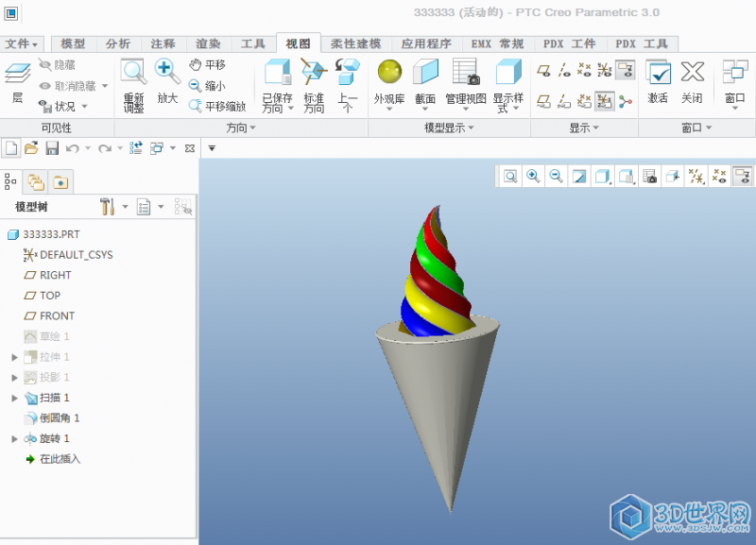756x545 pixels.
Task: Click the spin center icon in 显示 group
Action: [626, 101]
